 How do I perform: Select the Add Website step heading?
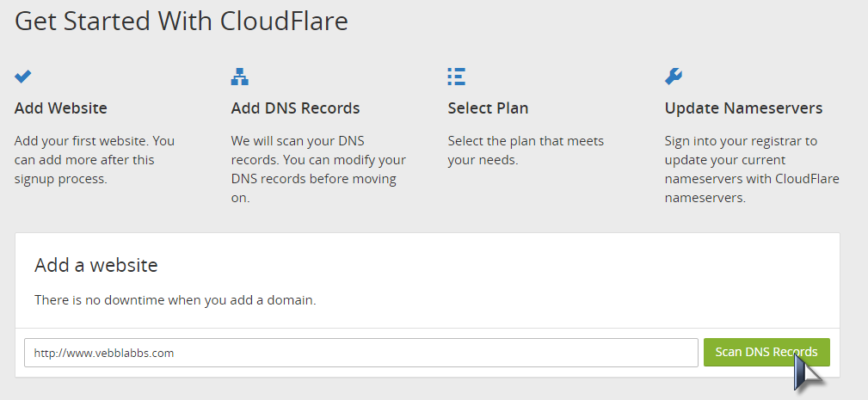tap(61, 108)
